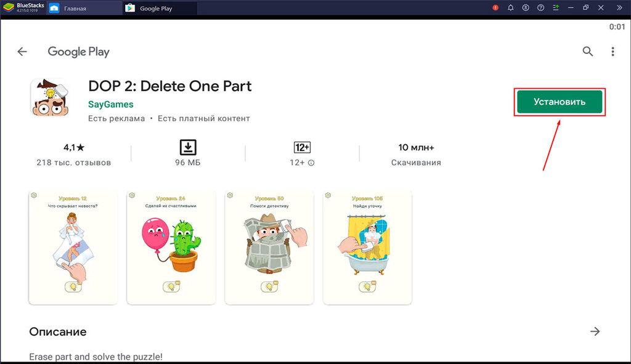Screen dimensions: 631x364
Task: Click the download size icon above 96 МБ
Action: (187, 147)
